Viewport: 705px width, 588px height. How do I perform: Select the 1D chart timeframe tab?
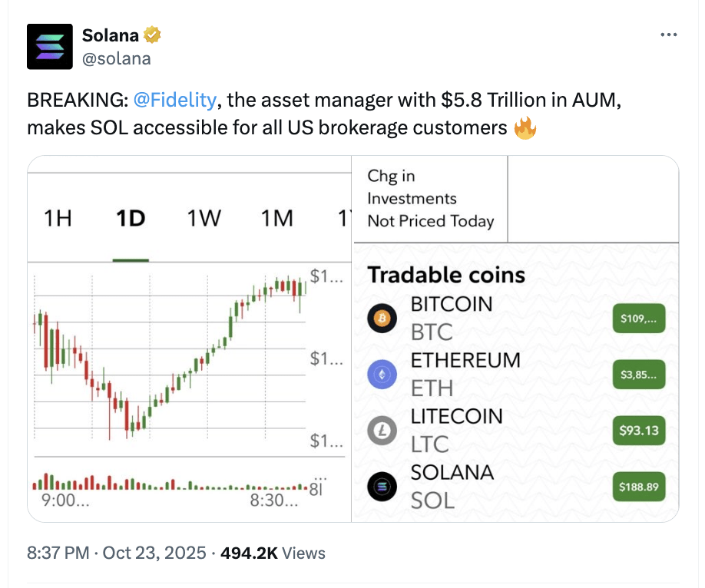tap(131, 219)
